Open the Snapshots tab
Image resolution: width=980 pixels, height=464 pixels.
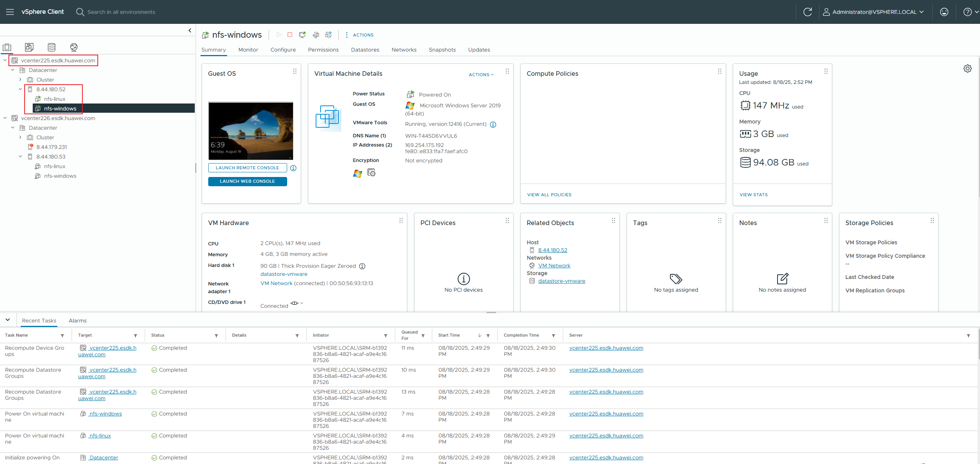click(442, 50)
